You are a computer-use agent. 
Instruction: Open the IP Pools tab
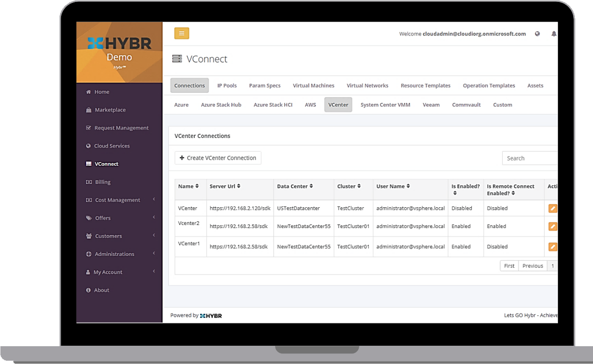(227, 86)
